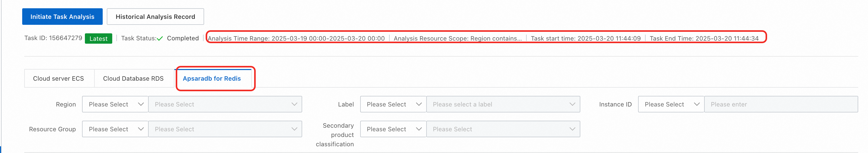
Task: Expand the Resource Group value dropdown
Action: [x=225, y=129]
